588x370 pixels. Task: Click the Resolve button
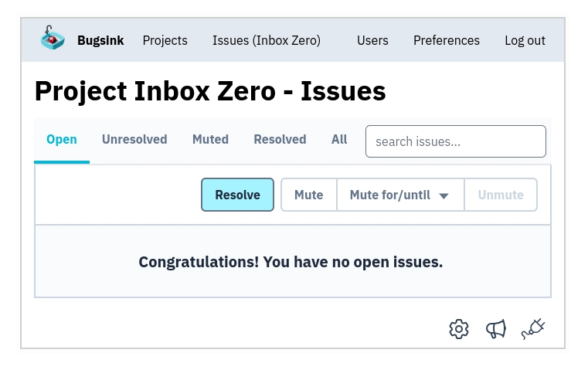click(237, 195)
